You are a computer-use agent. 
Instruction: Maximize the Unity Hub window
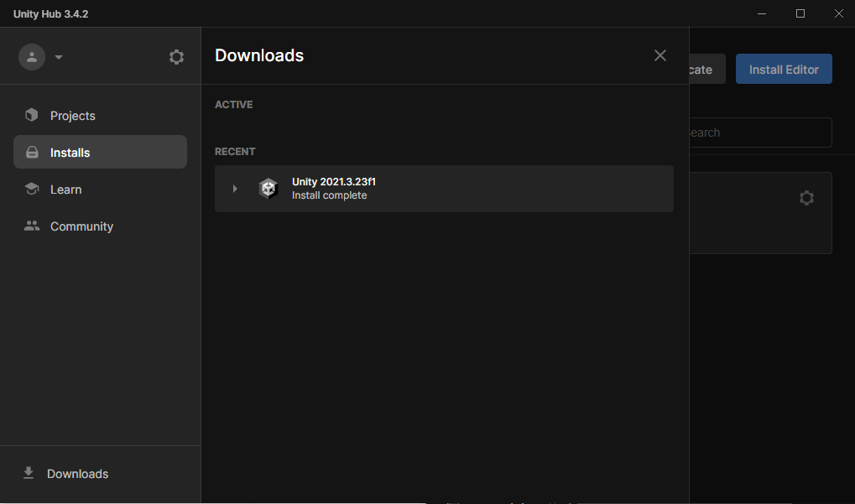800,13
